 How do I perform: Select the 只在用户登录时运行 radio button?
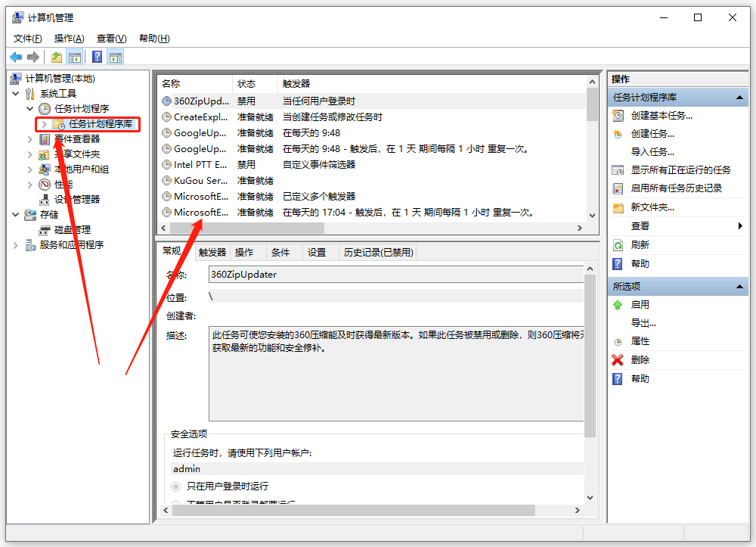(x=176, y=486)
